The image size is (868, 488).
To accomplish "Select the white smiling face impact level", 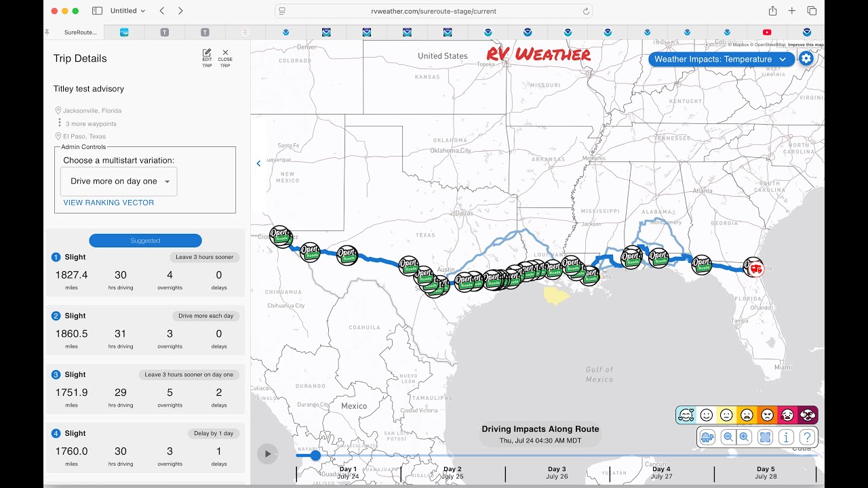I will coord(707,415).
